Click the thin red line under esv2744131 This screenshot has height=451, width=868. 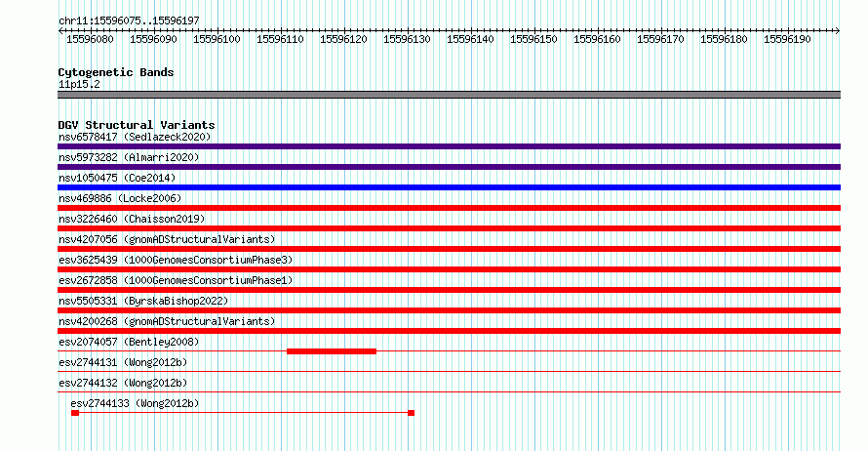pos(449,372)
